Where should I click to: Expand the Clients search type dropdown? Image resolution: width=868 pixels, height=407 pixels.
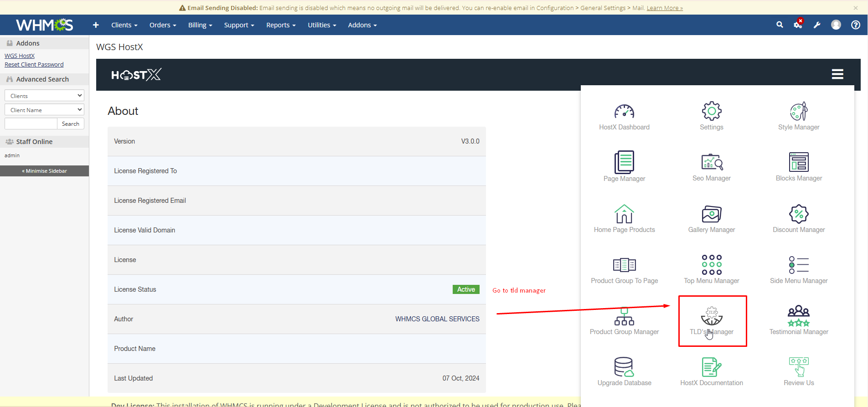tap(44, 96)
